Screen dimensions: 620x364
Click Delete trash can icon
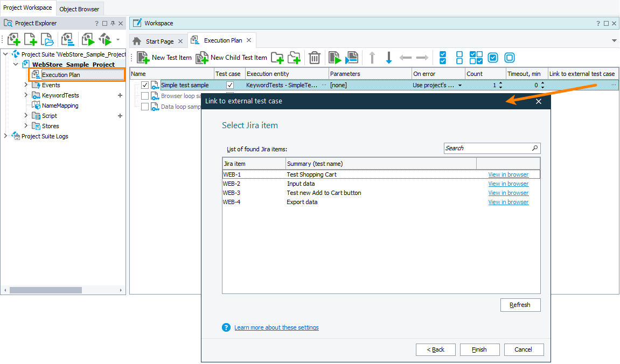315,58
